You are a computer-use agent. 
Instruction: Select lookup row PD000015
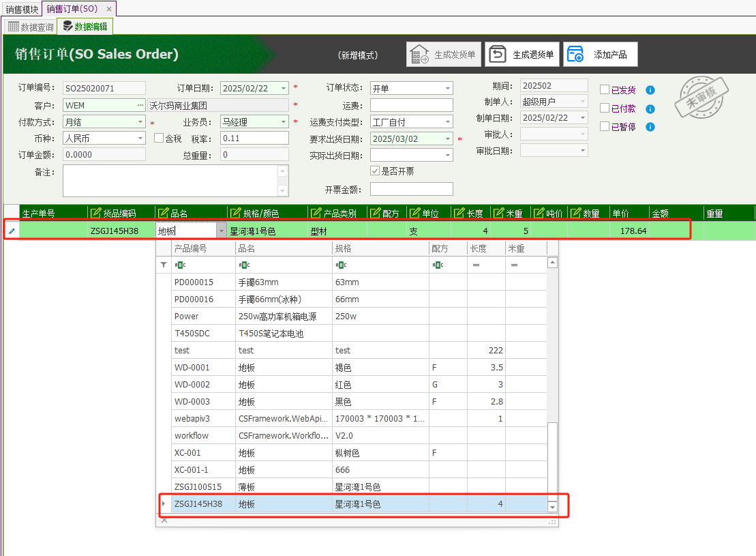[x=359, y=282]
